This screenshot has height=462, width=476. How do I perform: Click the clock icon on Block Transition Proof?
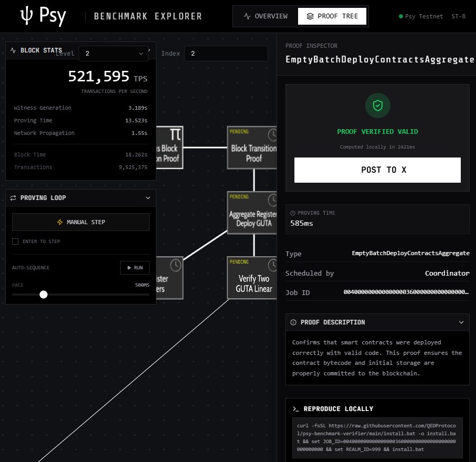(273, 135)
